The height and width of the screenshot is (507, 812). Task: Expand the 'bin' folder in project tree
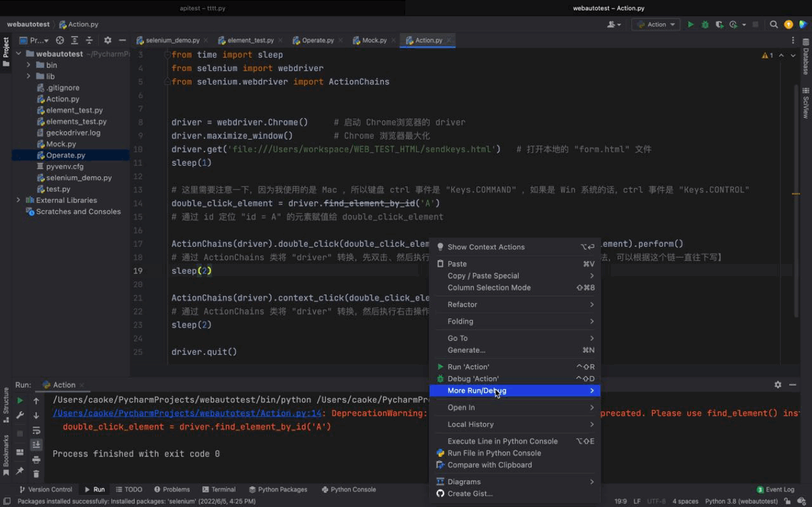(x=29, y=65)
